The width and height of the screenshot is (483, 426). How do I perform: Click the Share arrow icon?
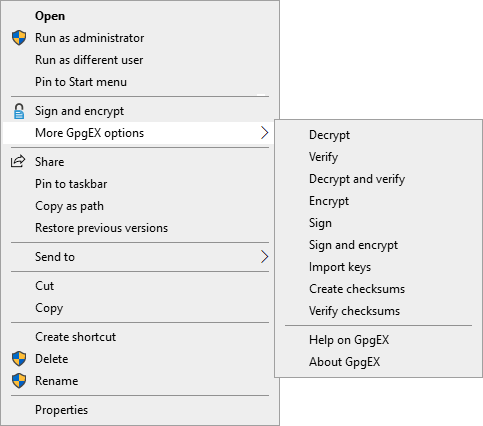click(x=18, y=161)
